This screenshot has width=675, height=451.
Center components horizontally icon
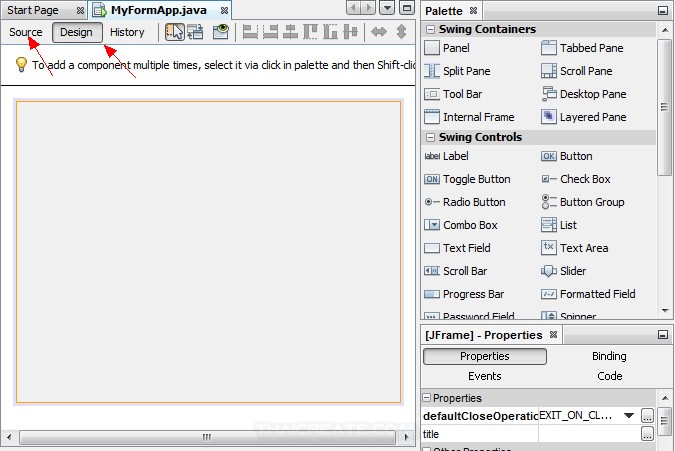[291, 32]
